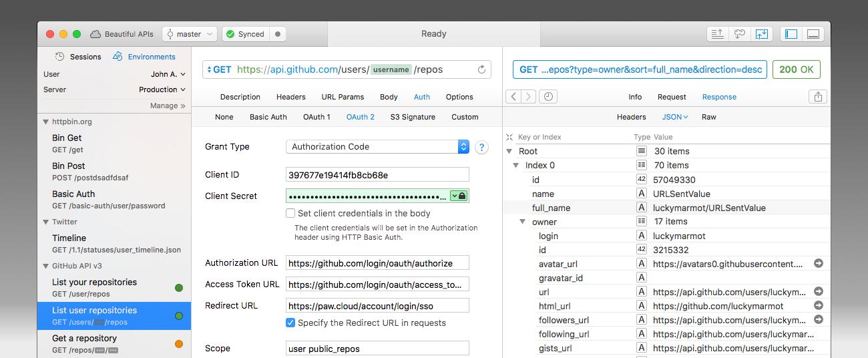The width and height of the screenshot is (868, 358).
Task: Open the Description tab
Action: (x=240, y=97)
